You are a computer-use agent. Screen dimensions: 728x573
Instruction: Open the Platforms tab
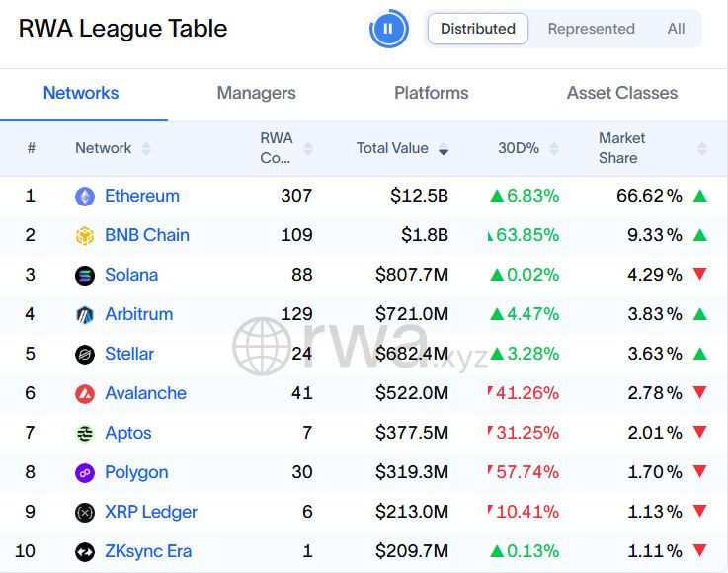(432, 93)
